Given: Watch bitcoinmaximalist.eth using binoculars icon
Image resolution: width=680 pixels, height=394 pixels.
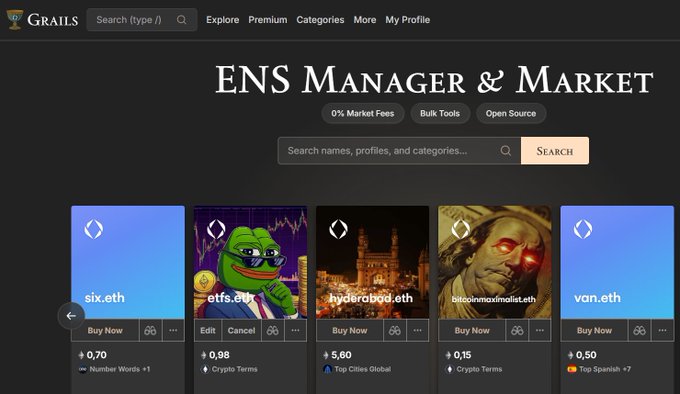Looking at the screenshot, I should [x=517, y=331].
